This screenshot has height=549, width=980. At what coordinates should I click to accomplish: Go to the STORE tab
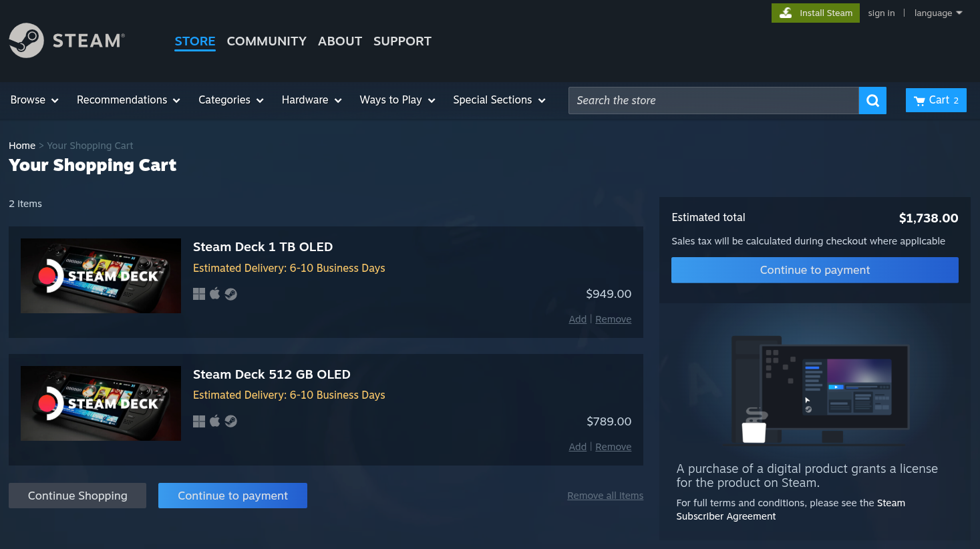195,41
